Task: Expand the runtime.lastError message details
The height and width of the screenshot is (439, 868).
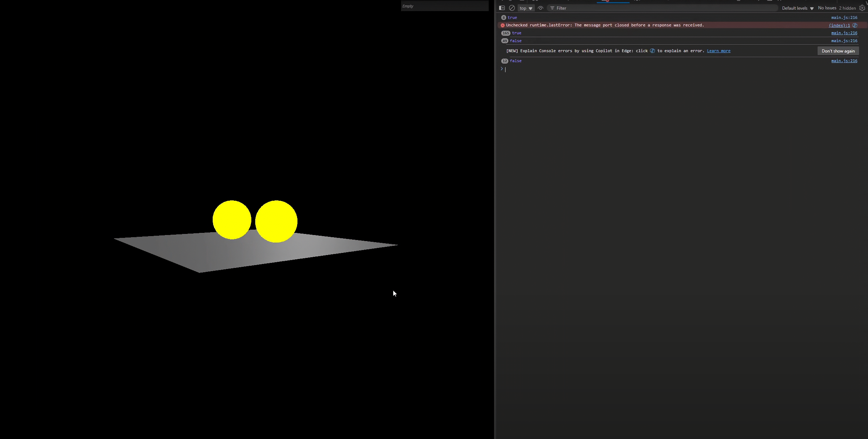Action: click(503, 25)
